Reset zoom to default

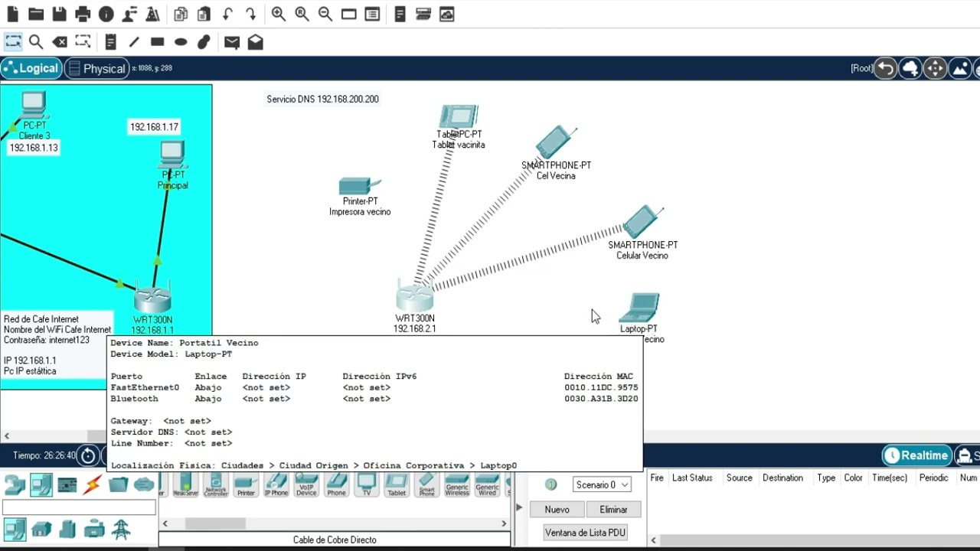pyautogui.click(x=302, y=14)
